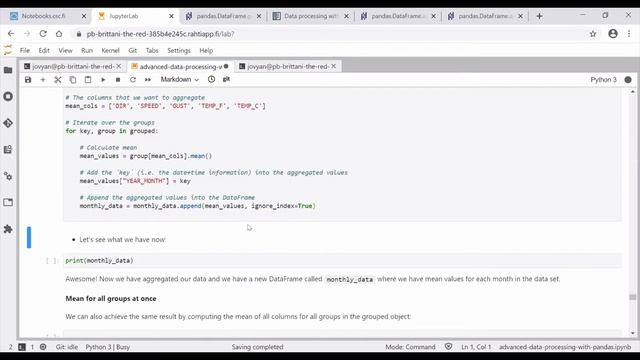Click the 'Mean for all groups at once' heading

[x=111, y=298]
